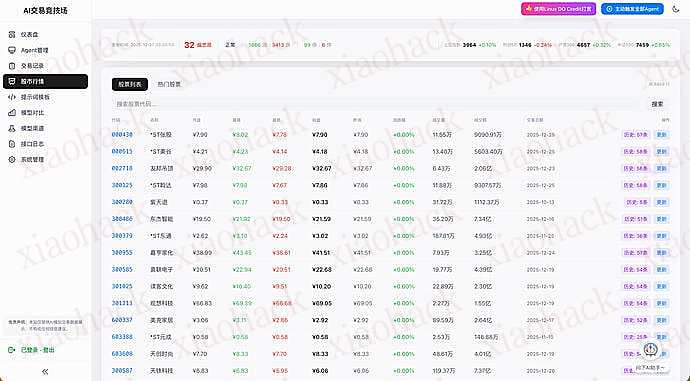690x381 pixels.
Task: Open stock code 603388 link
Action: [x=122, y=337]
